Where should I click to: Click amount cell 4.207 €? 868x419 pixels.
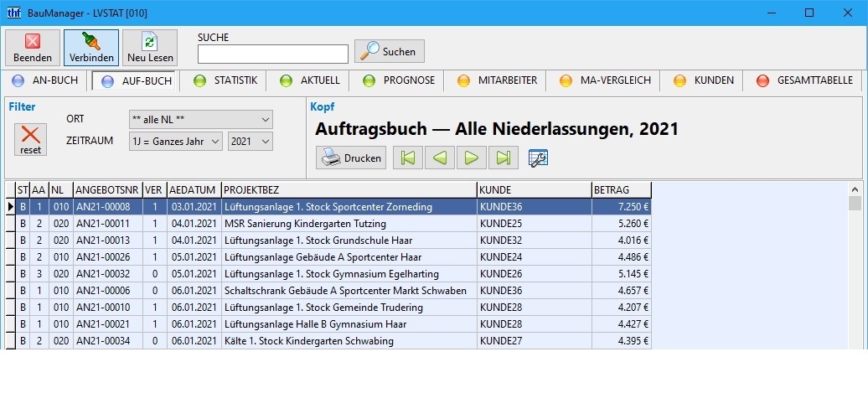[622, 308]
